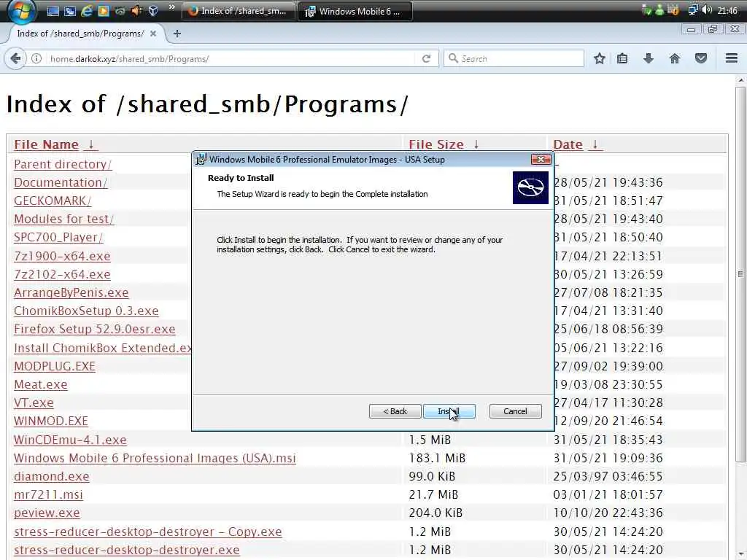Screen dimensions: 747x560
Task: Click the Firefox Search box
Action: [514, 58]
